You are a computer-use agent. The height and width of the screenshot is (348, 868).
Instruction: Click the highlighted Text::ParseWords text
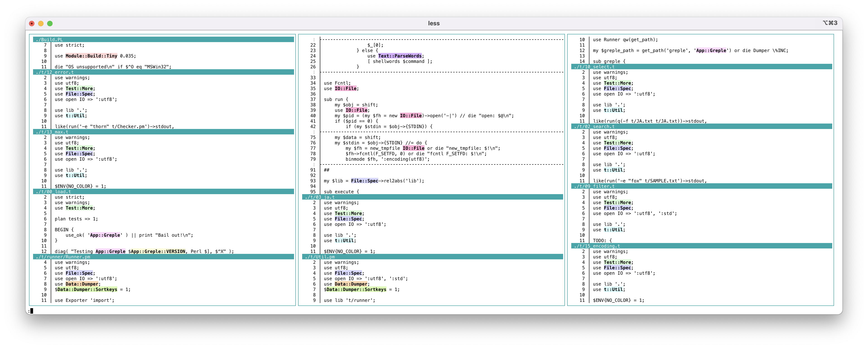pyautogui.click(x=400, y=56)
